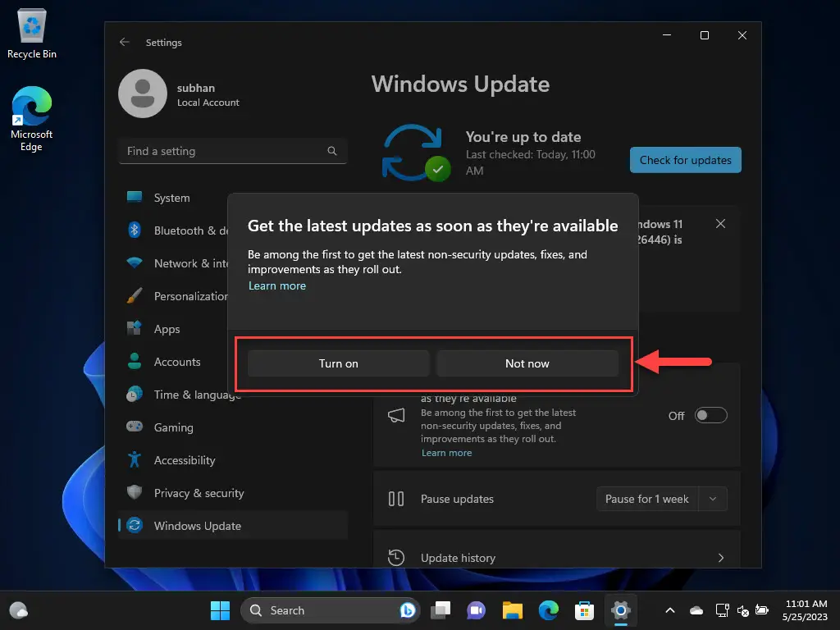The width and height of the screenshot is (840, 630).
Task: Open the Apps settings category
Action: point(167,329)
